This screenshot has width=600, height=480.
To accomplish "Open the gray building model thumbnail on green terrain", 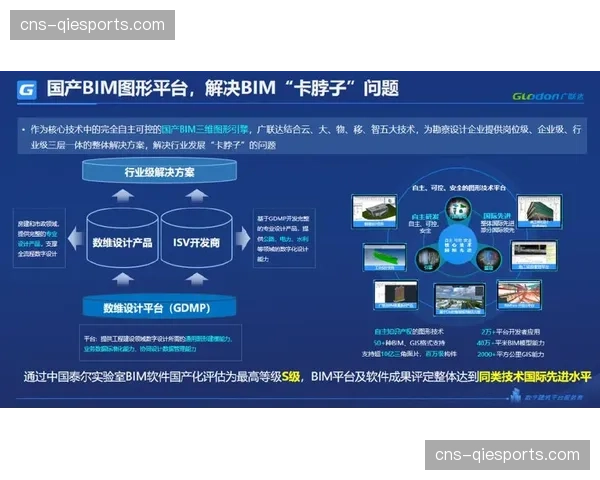I will (x=375, y=211).
